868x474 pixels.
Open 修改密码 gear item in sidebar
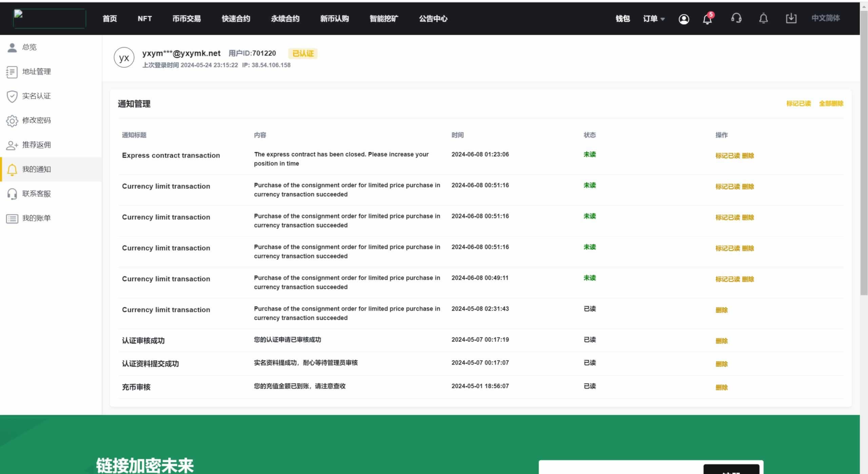click(x=36, y=120)
